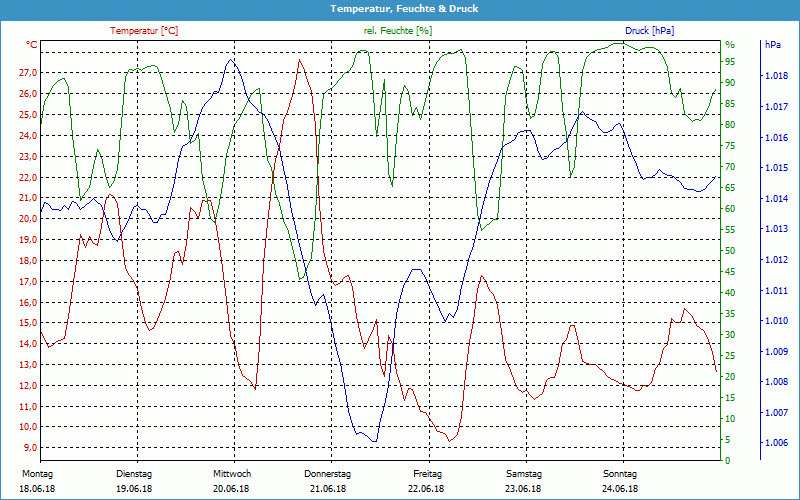Click pressure axis value 1.009

coord(776,352)
